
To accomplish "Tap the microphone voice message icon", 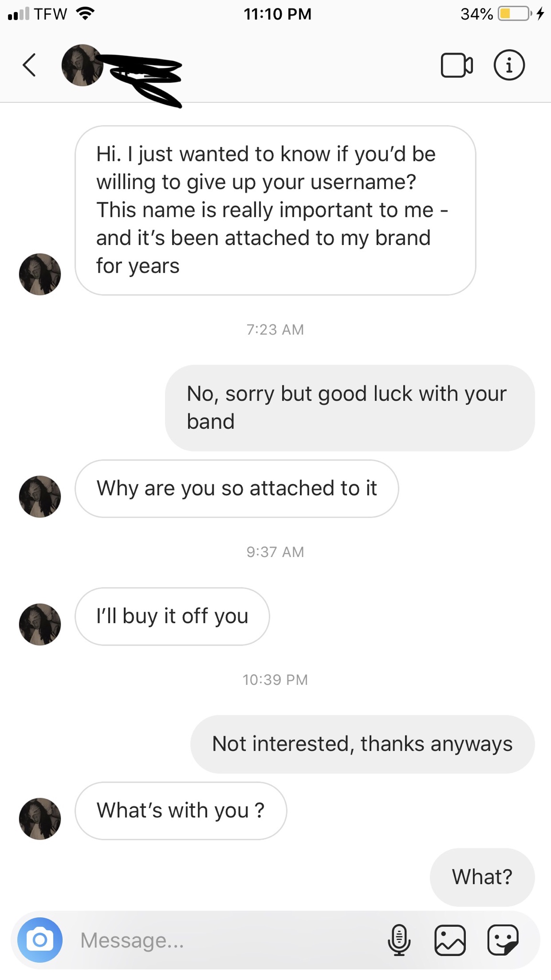I will point(399,940).
